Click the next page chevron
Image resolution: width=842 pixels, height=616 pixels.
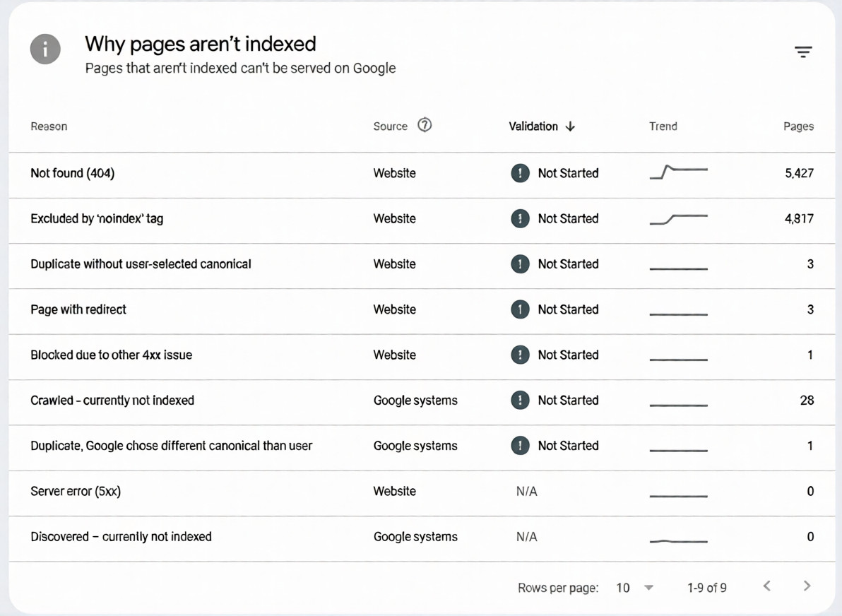point(807,586)
